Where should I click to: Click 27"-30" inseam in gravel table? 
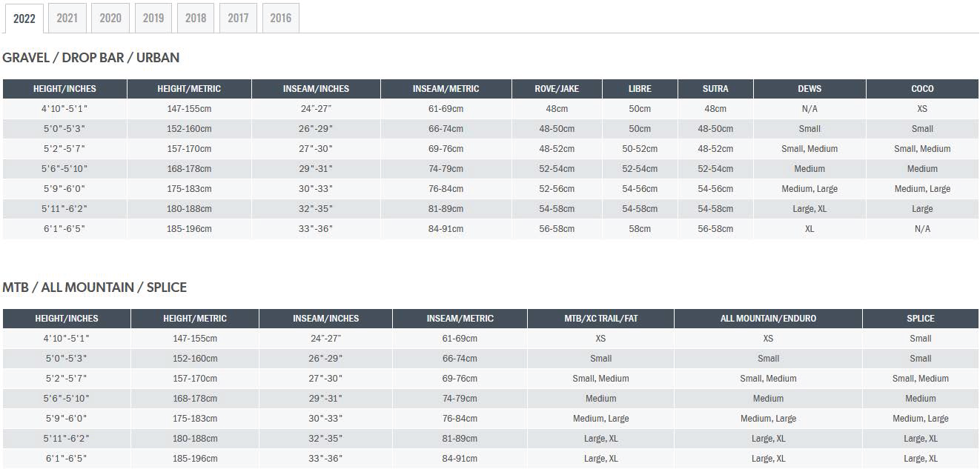316,149
